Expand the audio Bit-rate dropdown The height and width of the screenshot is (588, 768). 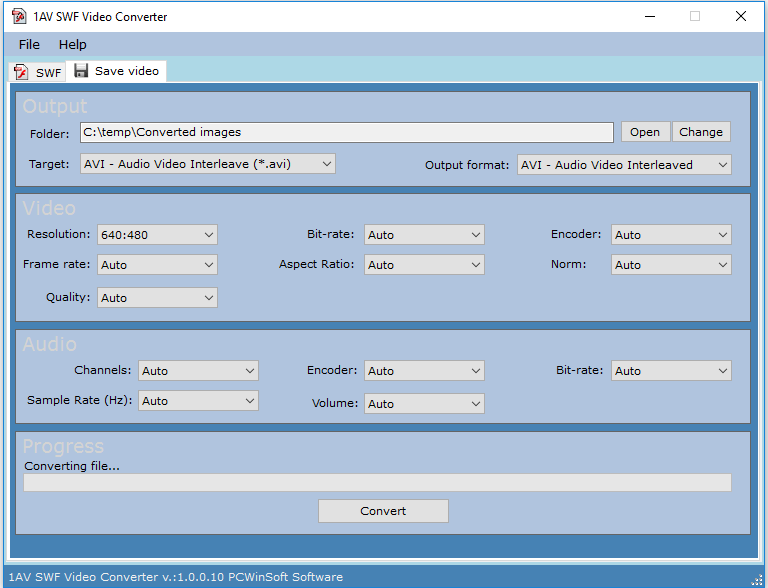[x=671, y=371]
